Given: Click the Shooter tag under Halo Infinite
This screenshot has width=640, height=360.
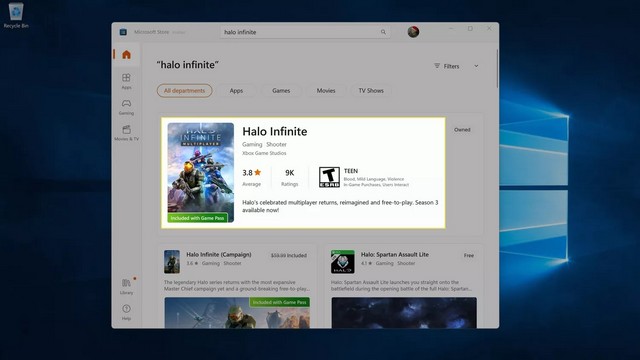Looking at the screenshot, I should pos(276,144).
